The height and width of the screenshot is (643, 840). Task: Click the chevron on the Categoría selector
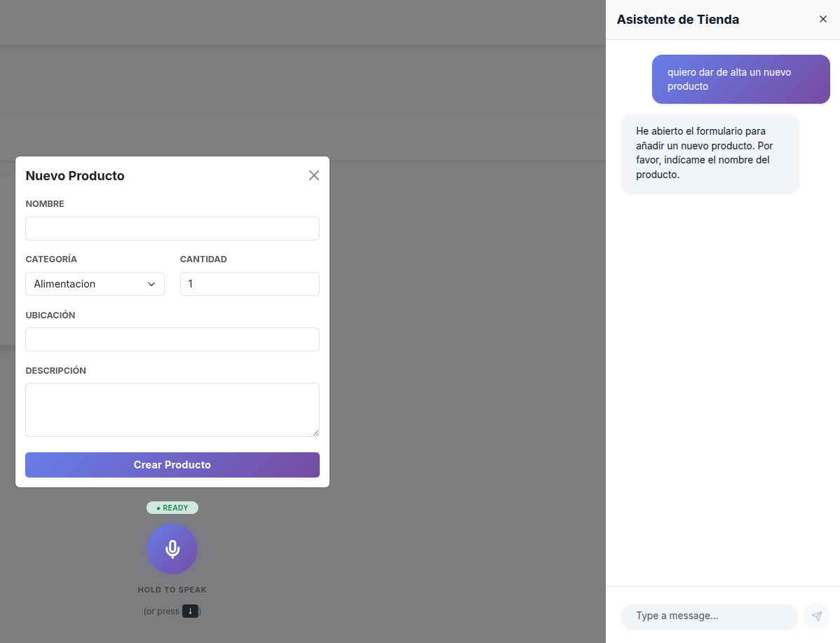151,284
